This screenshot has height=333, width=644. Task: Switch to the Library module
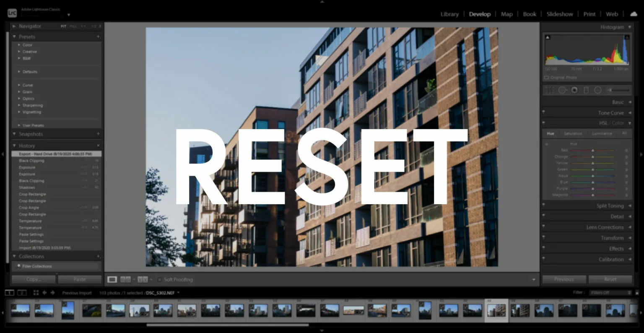point(449,14)
